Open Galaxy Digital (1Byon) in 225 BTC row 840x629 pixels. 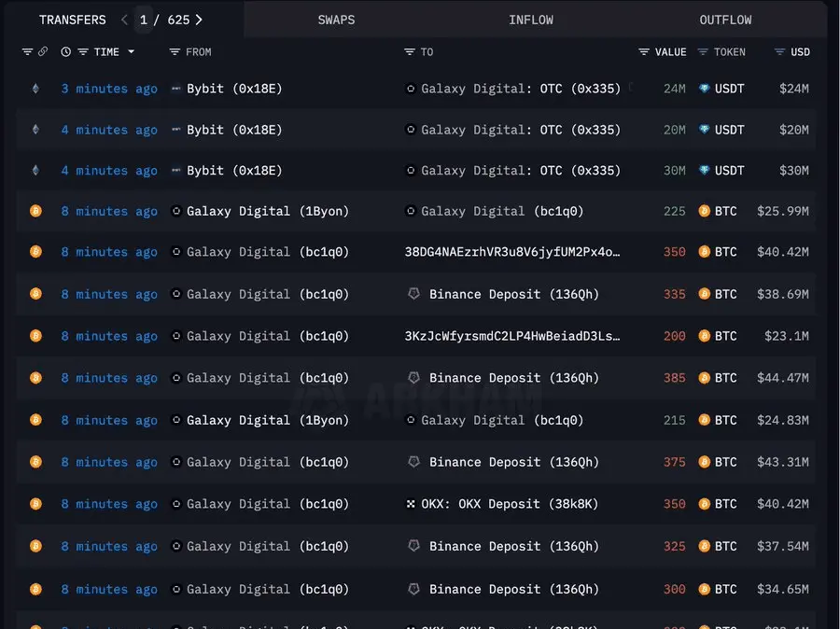pyautogui.click(x=267, y=211)
